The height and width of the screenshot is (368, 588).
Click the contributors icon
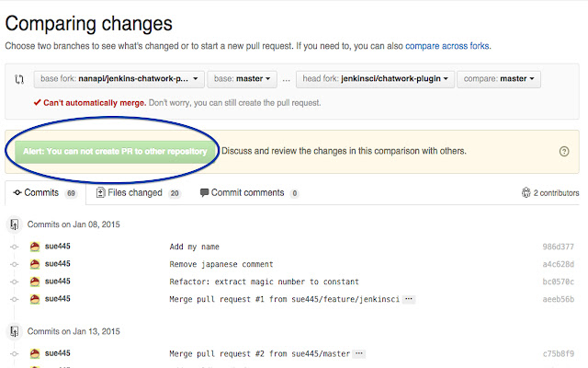(x=526, y=193)
